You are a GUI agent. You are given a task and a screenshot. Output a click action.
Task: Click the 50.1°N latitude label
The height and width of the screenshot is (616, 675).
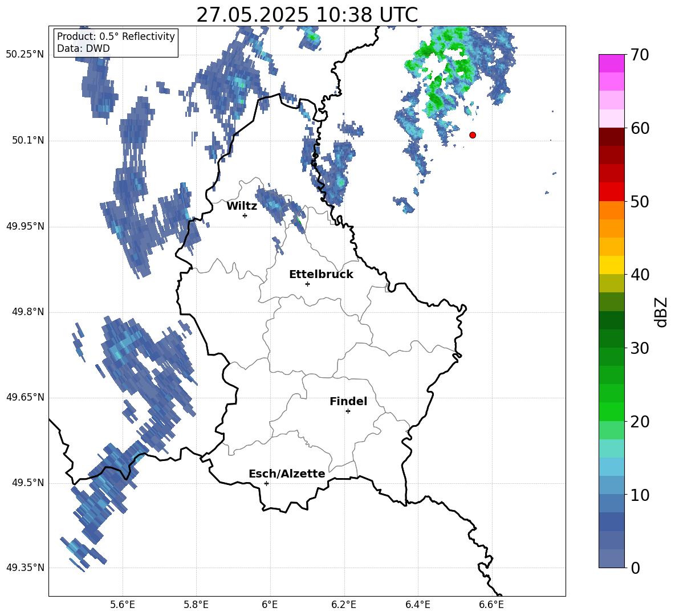click(x=28, y=141)
